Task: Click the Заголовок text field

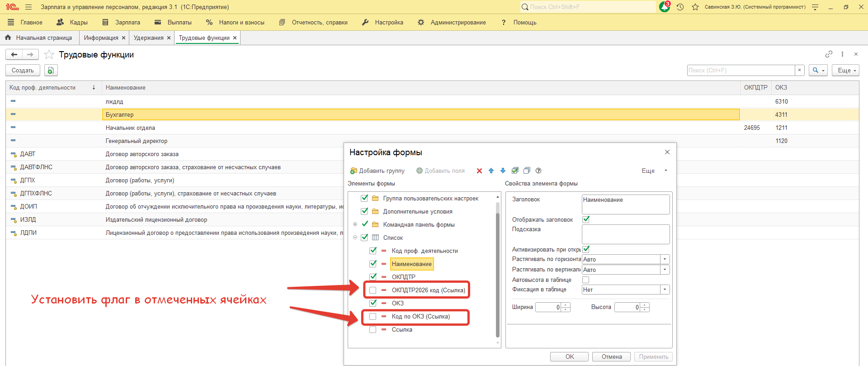Action: pos(625,204)
